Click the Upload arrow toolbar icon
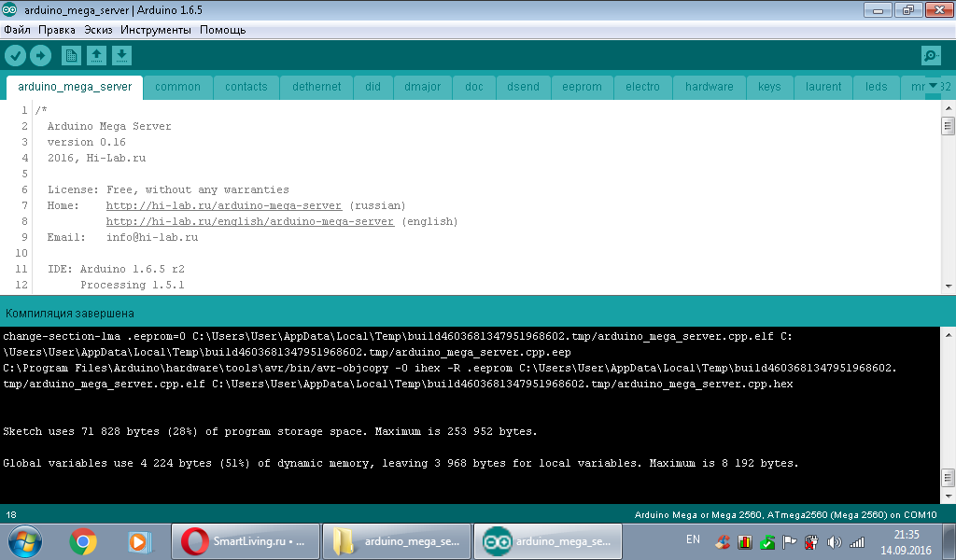 click(40, 56)
